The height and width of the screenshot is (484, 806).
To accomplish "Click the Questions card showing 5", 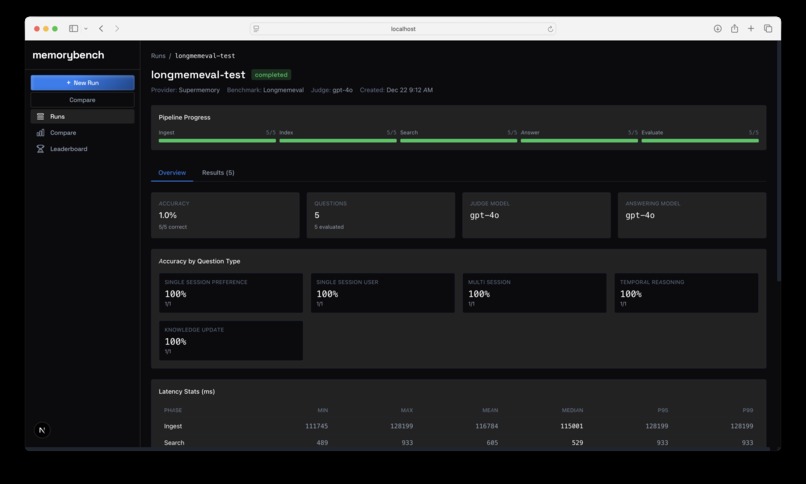I will point(381,215).
